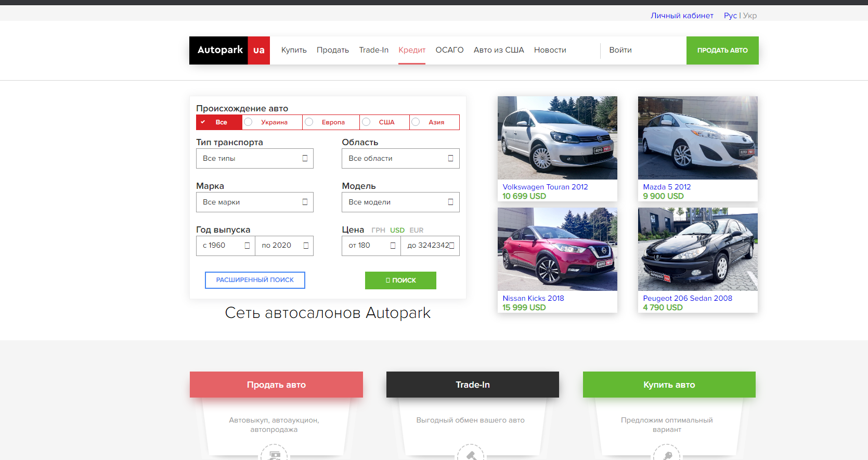Open the Кредит menu item

pos(412,50)
